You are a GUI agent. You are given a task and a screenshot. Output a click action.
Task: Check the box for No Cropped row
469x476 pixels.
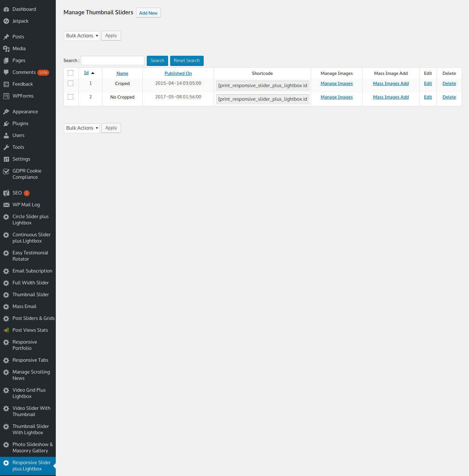tap(70, 97)
